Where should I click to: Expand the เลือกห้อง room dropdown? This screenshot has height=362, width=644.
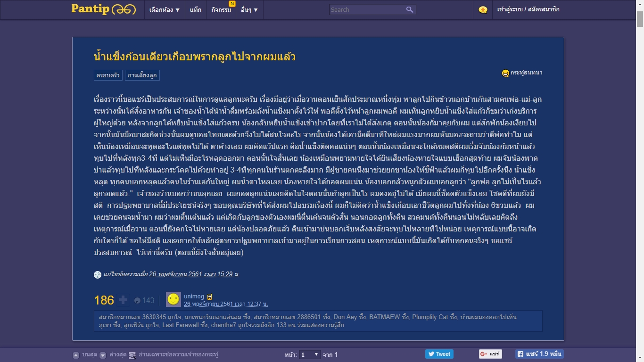(164, 9)
